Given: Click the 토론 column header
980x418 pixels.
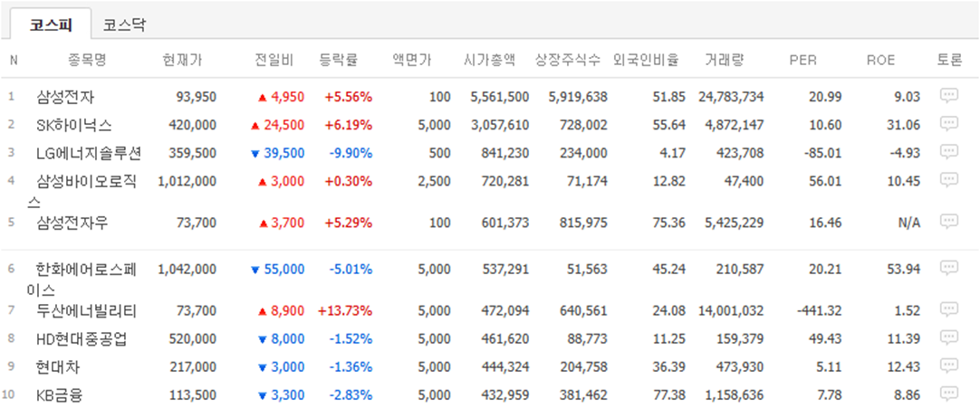Looking at the screenshot, I should [x=949, y=60].
